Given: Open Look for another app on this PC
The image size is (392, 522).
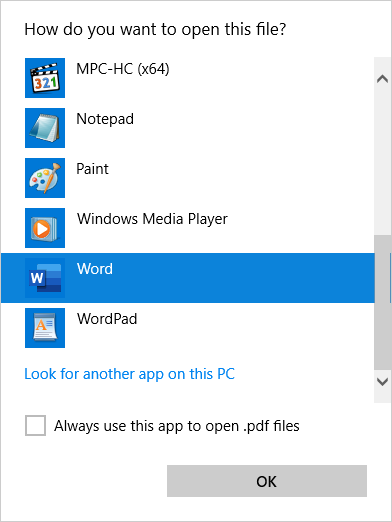Looking at the screenshot, I should coord(129,374).
